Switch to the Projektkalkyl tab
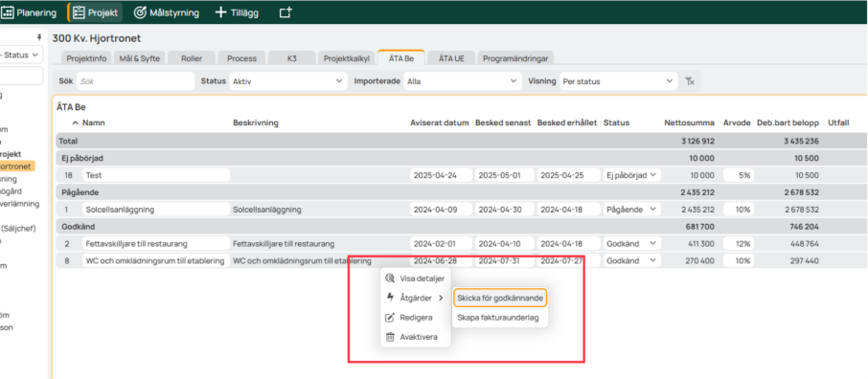The width and height of the screenshot is (868, 379). (x=347, y=58)
